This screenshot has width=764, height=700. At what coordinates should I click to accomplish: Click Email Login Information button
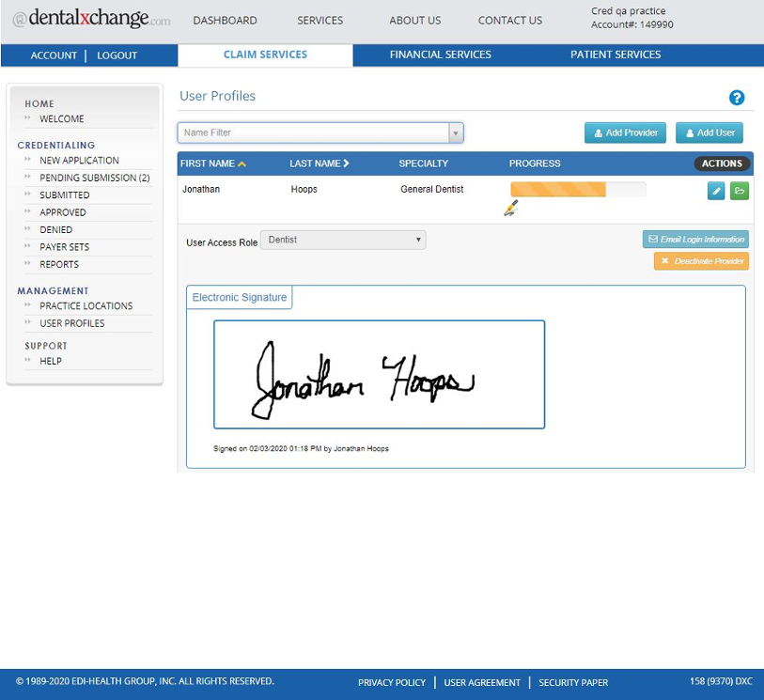695,240
